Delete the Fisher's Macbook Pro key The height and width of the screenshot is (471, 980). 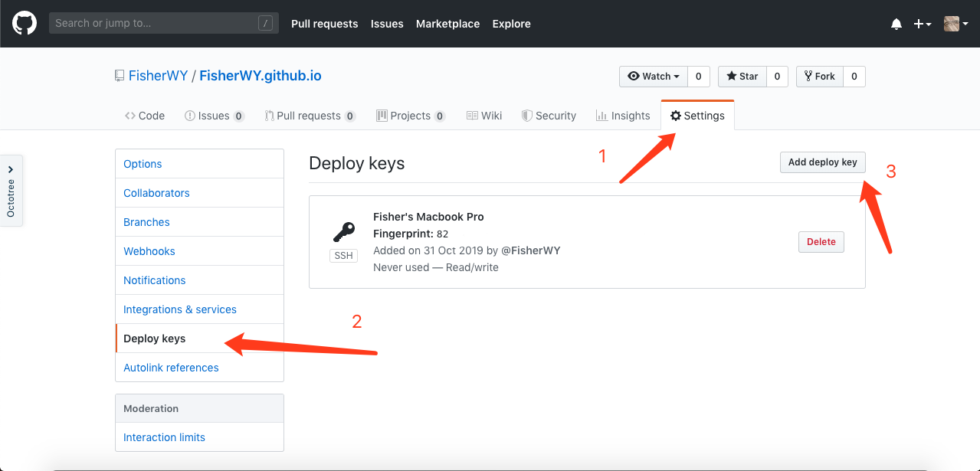pyautogui.click(x=821, y=242)
